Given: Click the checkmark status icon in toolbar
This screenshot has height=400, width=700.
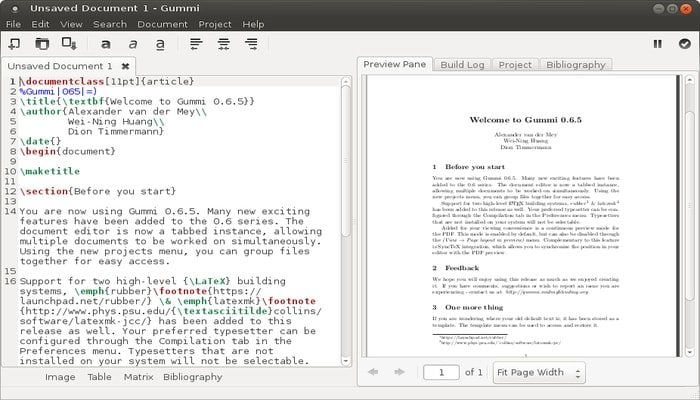Looking at the screenshot, I should click(685, 44).
